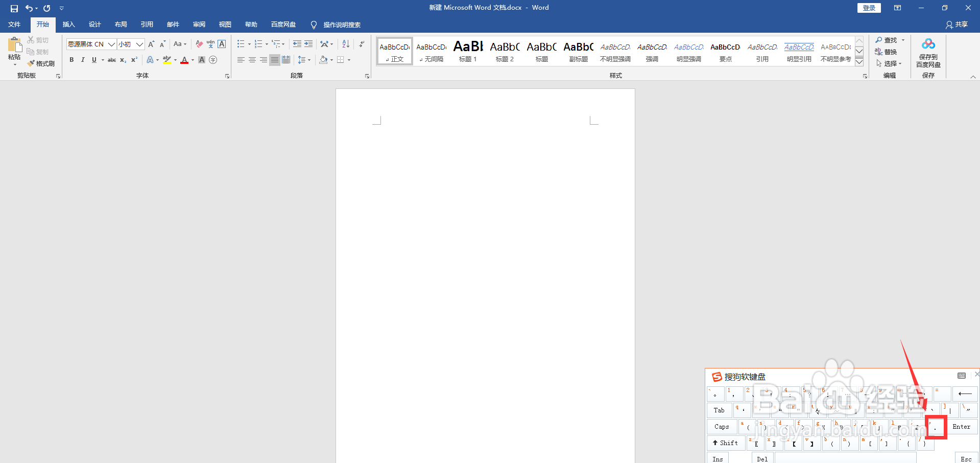Screen dimensions: 980x463
Task: Open the 文件 (File) menu
Action: click(x=14, y=25)
